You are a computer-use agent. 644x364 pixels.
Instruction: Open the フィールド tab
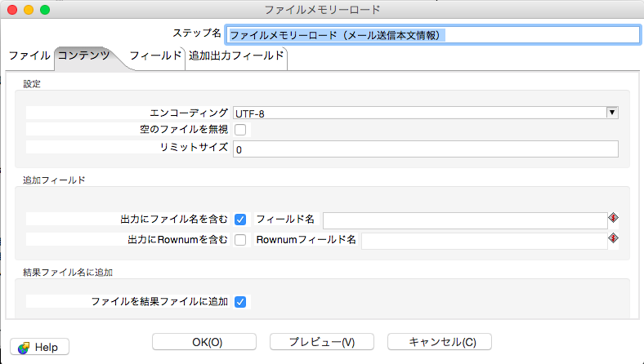tap(154, 56)
